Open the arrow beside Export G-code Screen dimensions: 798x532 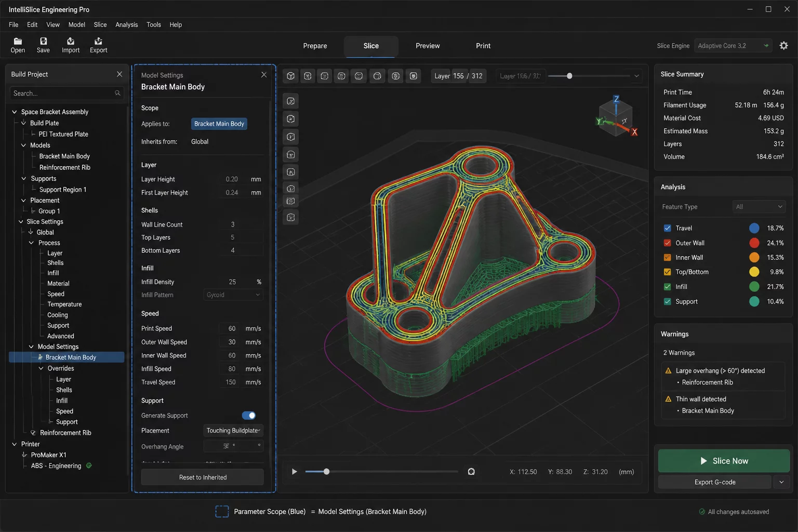(x=781, y=482)
